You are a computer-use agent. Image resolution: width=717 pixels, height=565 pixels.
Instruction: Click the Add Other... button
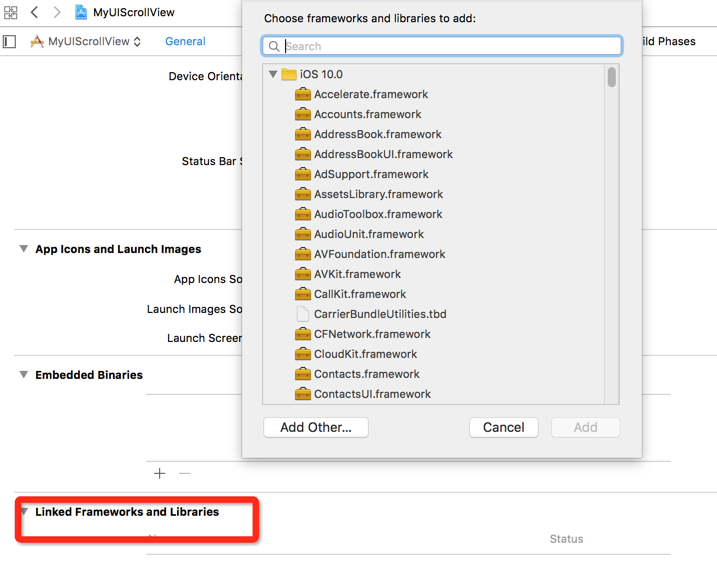point(316,427)
